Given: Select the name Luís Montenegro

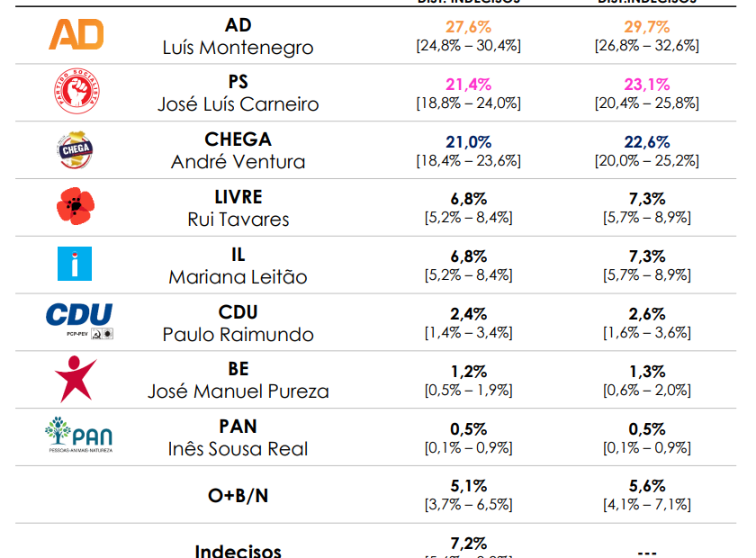Looking at the screenshot, I should click(x=238, y=48).
